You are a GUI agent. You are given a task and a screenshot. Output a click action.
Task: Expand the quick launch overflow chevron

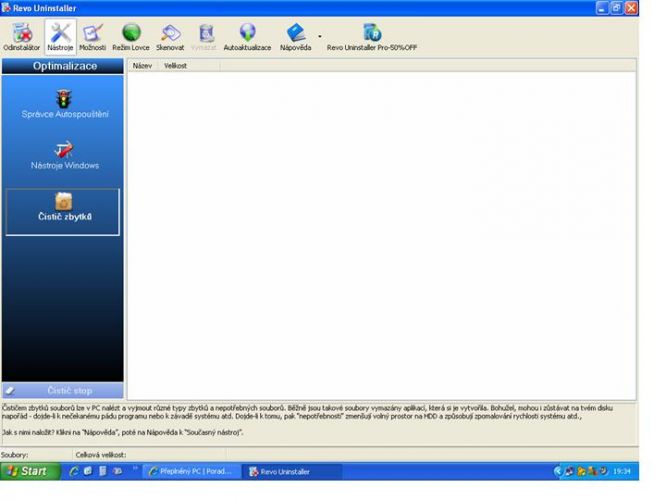(x=135, y=468)
